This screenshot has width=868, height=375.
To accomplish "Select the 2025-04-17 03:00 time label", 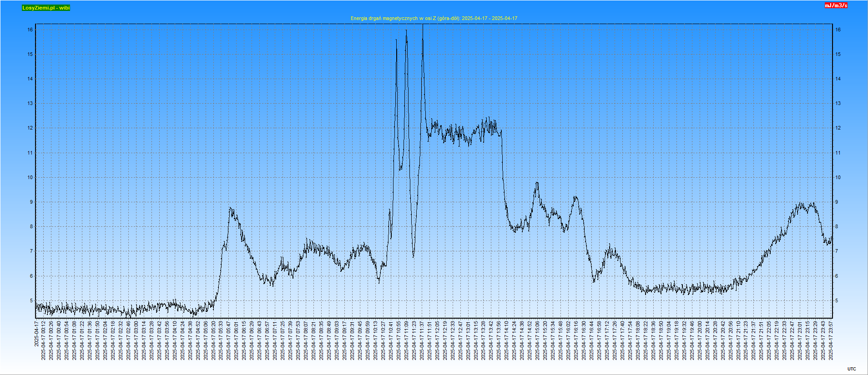I will click(136, 340).
